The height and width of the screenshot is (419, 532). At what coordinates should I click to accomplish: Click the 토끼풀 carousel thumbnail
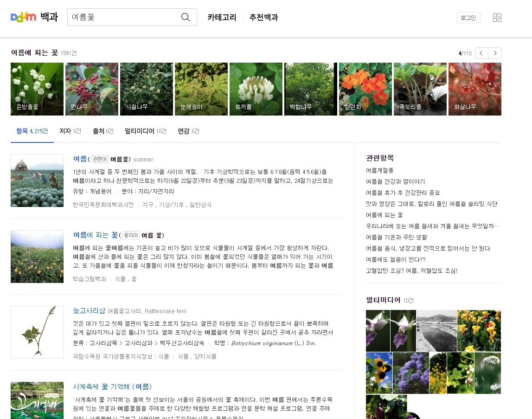[x=256, y=89]
